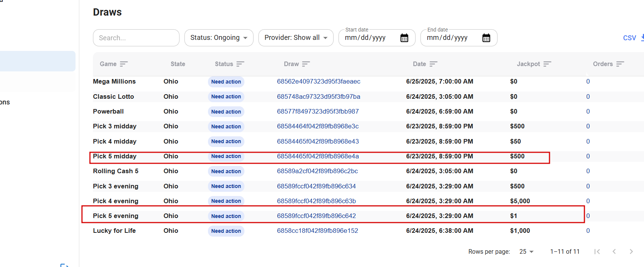Open draw 68562e4097323d95f3faeaec link

[x=319, y=81]
